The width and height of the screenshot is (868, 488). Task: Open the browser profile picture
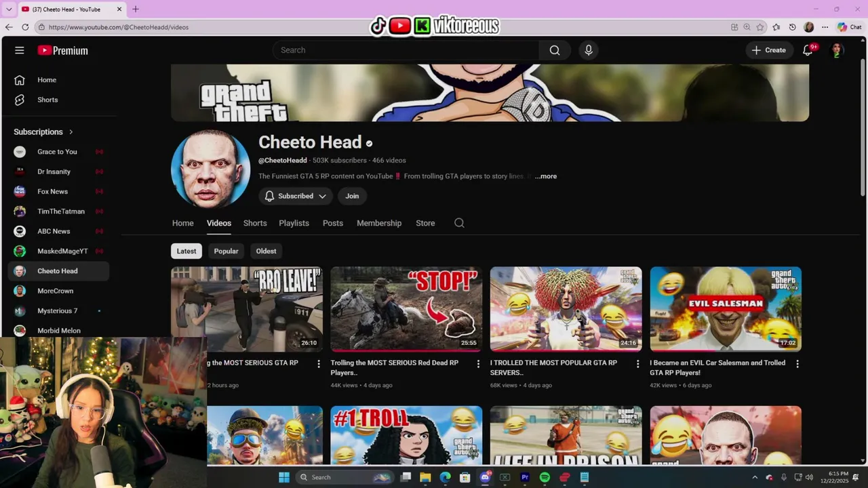pos(808,27)
